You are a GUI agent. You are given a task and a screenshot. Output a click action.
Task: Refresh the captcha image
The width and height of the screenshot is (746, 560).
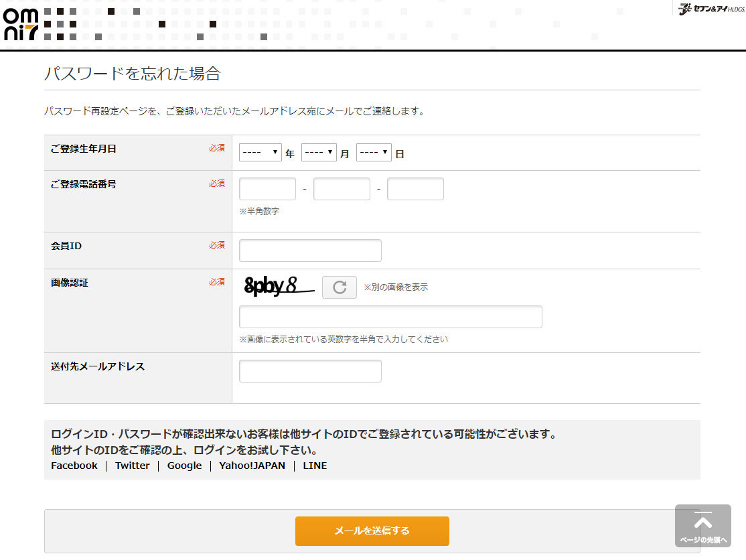click(x=340, y=287)
